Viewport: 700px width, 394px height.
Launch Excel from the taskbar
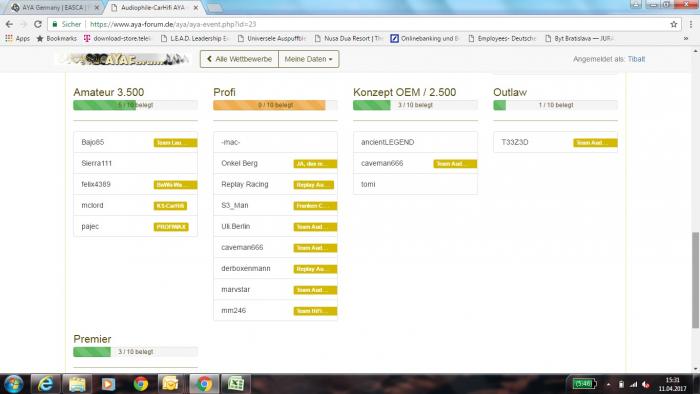[x=236, y=384]
